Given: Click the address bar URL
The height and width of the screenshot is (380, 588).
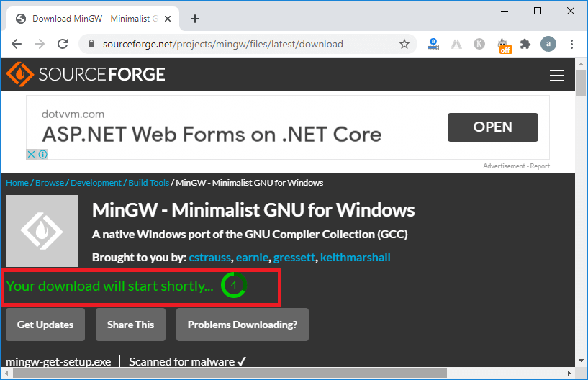Looking at the screenshot, I should pos(223,45).
